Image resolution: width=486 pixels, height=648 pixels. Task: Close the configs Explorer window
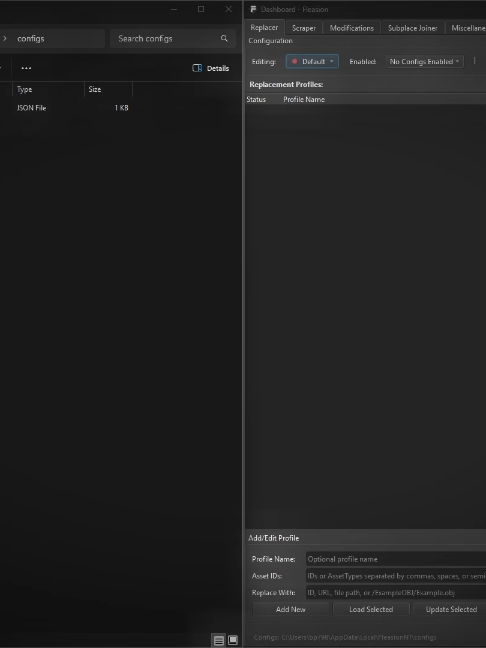(229, 9)
